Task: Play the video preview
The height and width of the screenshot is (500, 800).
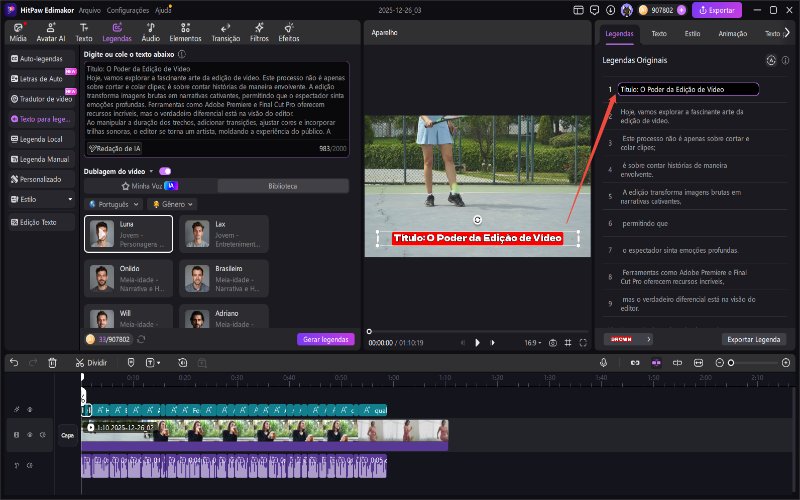Action: [477, 343]
